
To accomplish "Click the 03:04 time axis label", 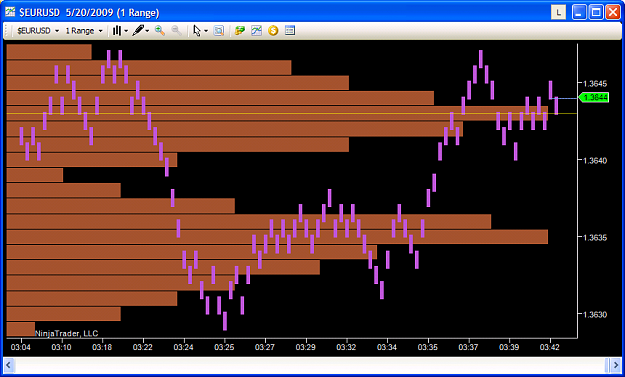I will [21, 347].
